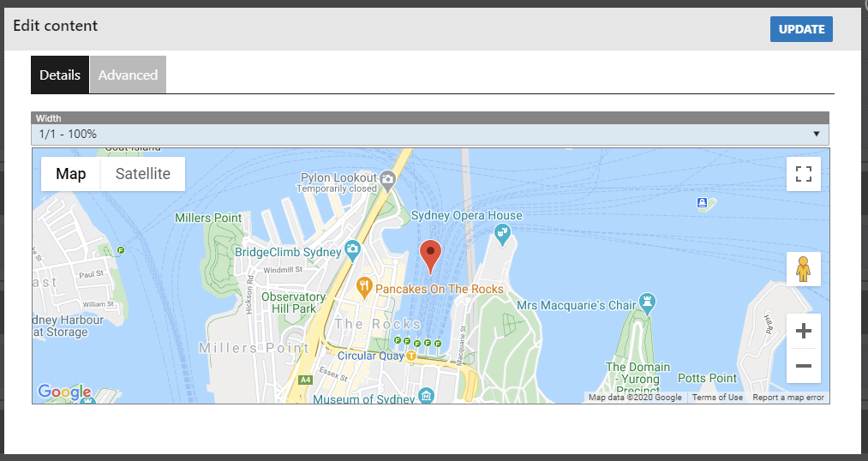Click Pancakes On The Rocks restaurant icon
Viewport: 868px width, 461px height.
pyautogui.click(x=364, y=287)
